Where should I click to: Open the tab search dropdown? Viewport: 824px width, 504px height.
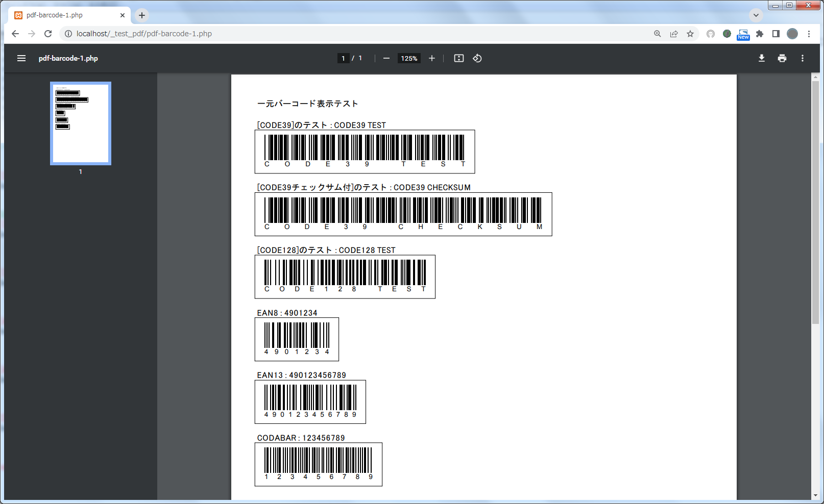click(x=756, y=15)
